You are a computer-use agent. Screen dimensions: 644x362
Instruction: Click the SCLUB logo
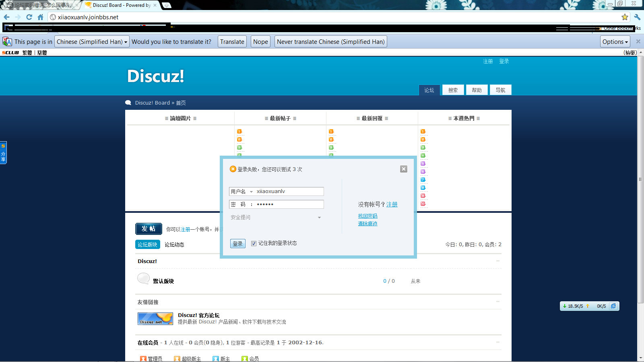tap(10, 53)
